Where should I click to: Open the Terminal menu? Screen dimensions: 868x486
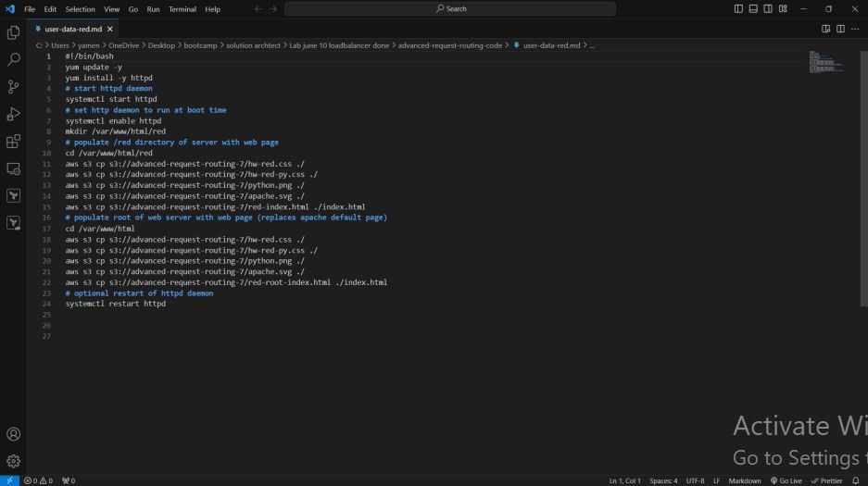pos(182,9)
